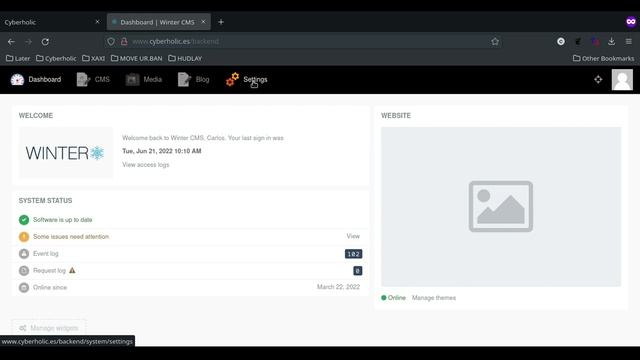Select the Dashboard | Winter CMS tab
Viewport: 640px width, 360px height.
(x=159, y=22)
